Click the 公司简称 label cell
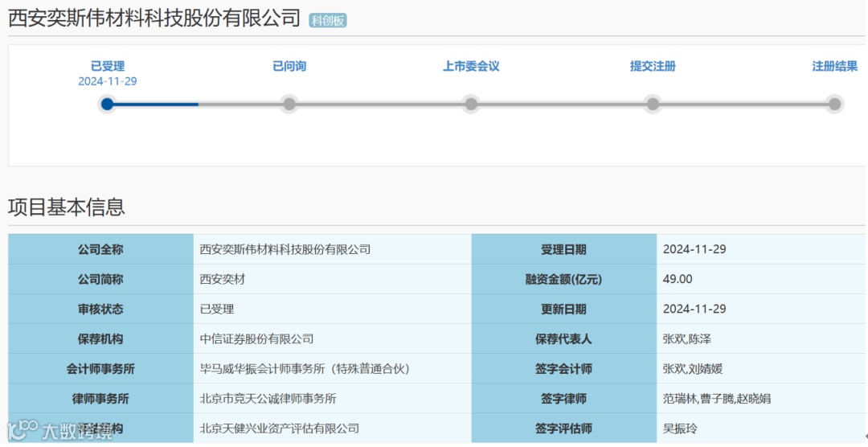The height and width of the screenshot is (447, 868). [x=100, y=279]
